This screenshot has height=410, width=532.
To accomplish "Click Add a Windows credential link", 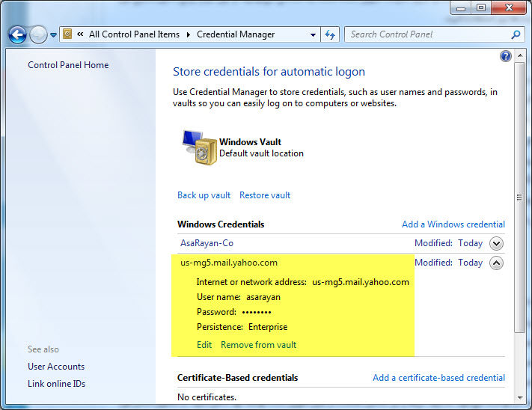I will [453, 224].
